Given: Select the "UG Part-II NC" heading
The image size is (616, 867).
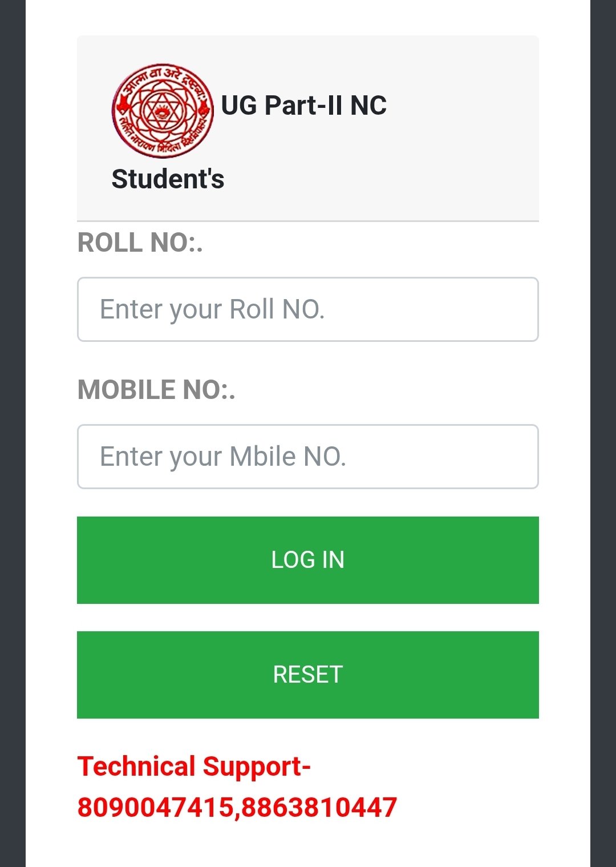Looking at the screenshot, I should click(x=303, y=106).
